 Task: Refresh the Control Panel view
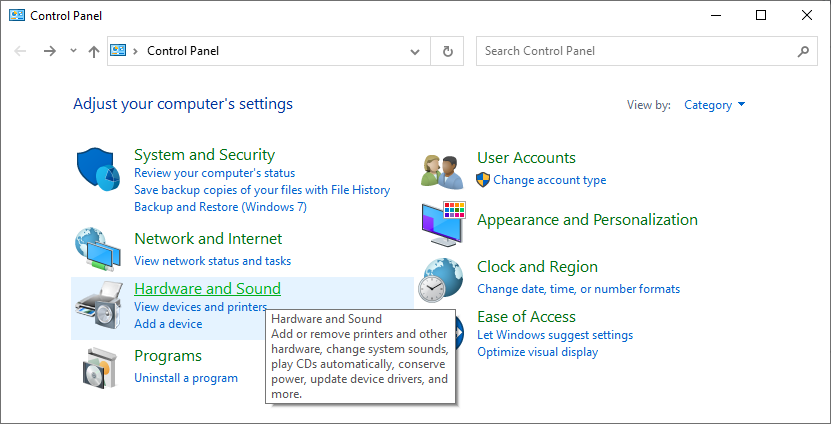click(447, 51)
